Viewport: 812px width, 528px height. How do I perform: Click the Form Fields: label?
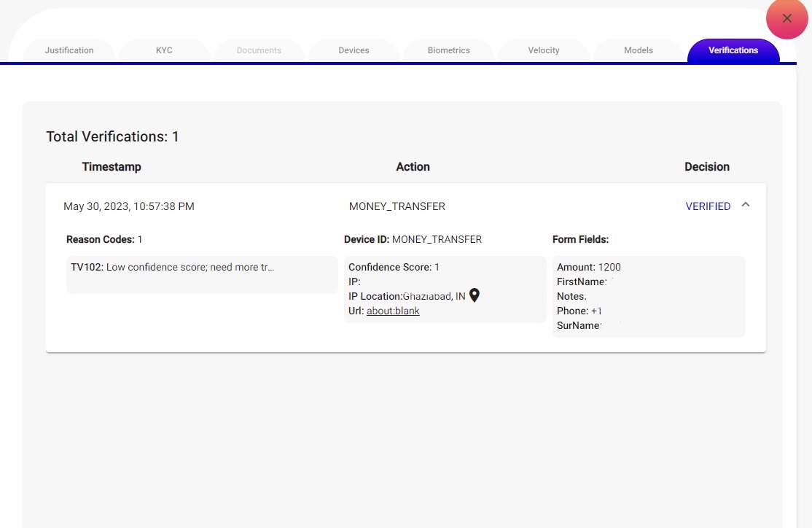580,239
